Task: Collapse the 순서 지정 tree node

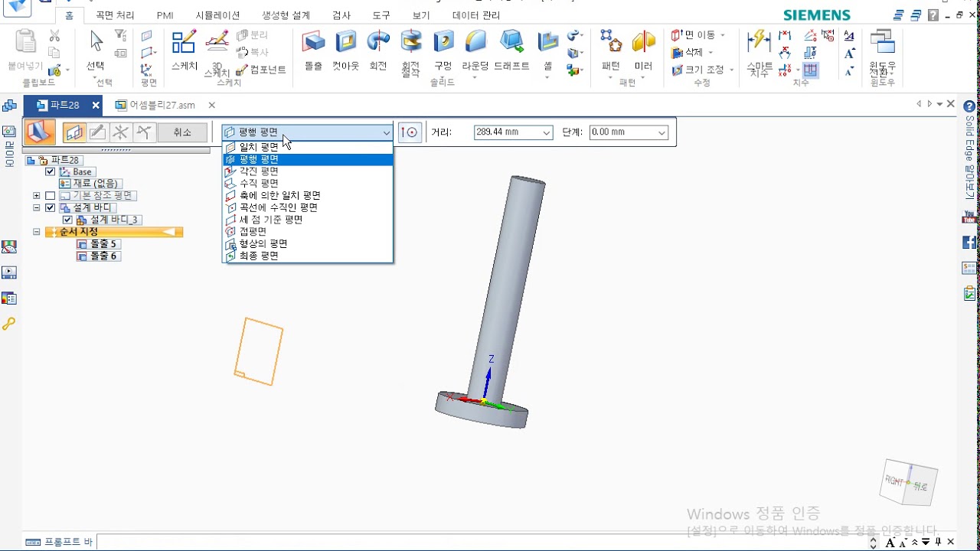Action: 36,232
